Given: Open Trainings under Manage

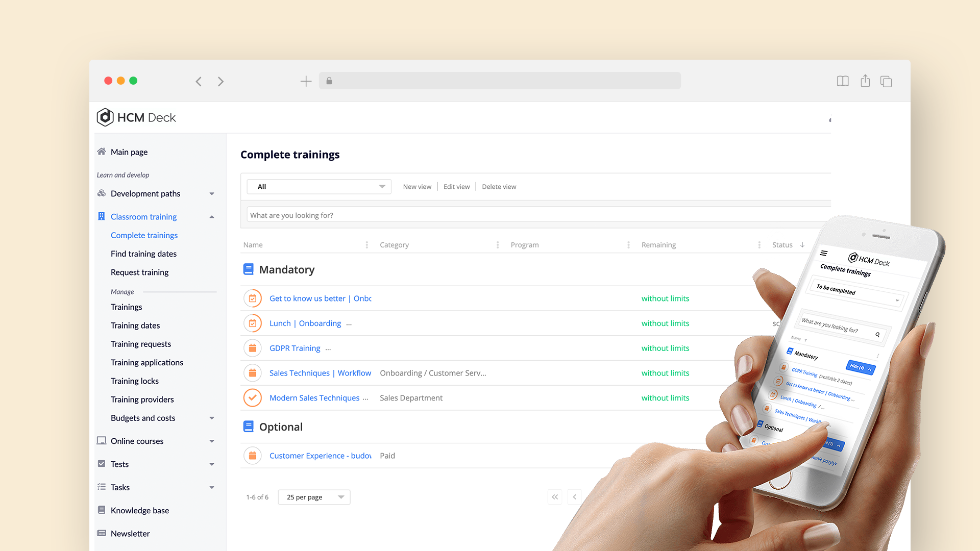Looking at the screenshot, I should point(126,307).
